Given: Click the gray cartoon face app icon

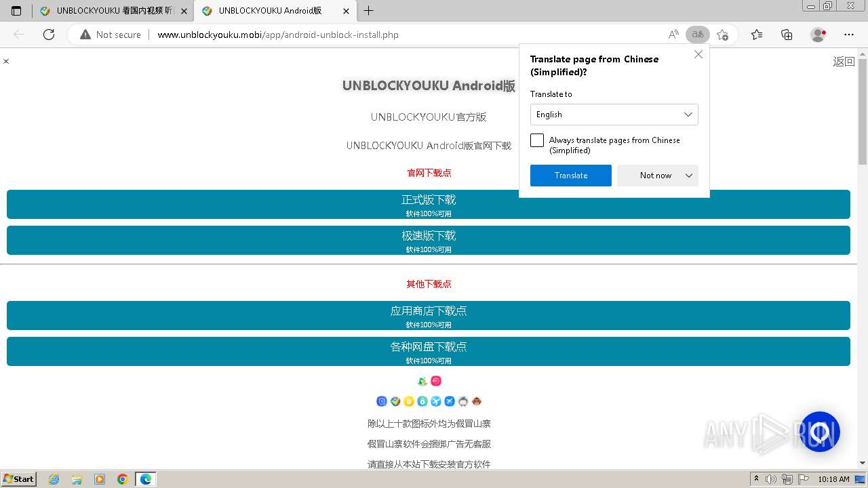Looking at the screenshot, I should 463,401.
